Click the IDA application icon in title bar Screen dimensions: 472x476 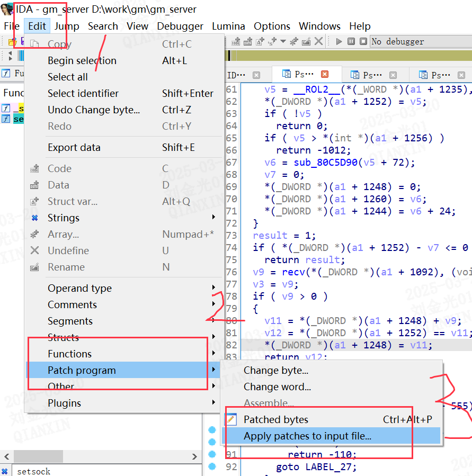pos(7,9)
